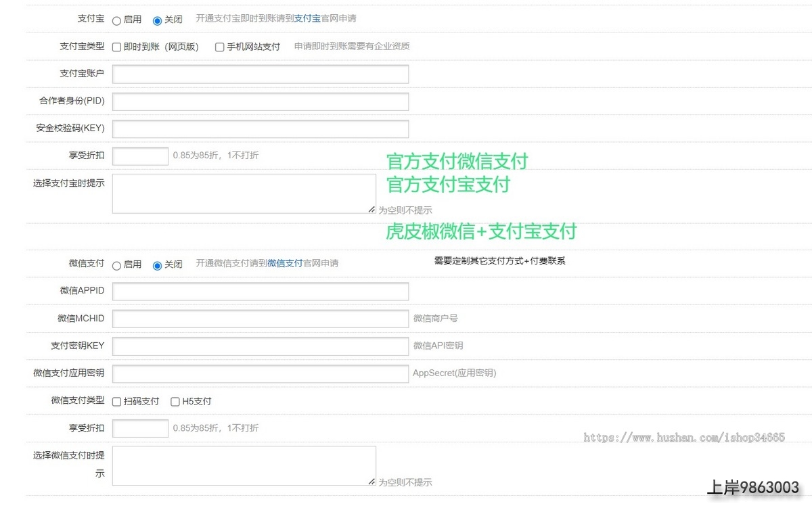812x510 pixels.
Task: Click the 支付密钥KEY input field
Action: click(261, 346)
